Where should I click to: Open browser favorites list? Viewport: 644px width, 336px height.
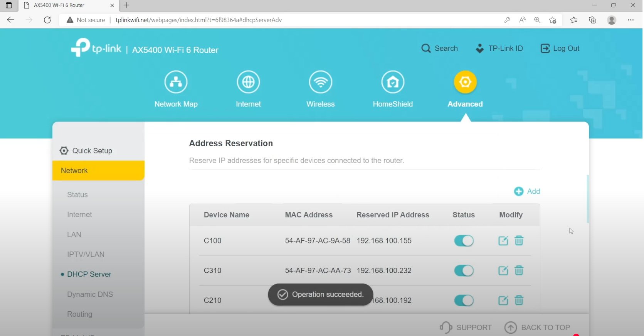(574, 20)
